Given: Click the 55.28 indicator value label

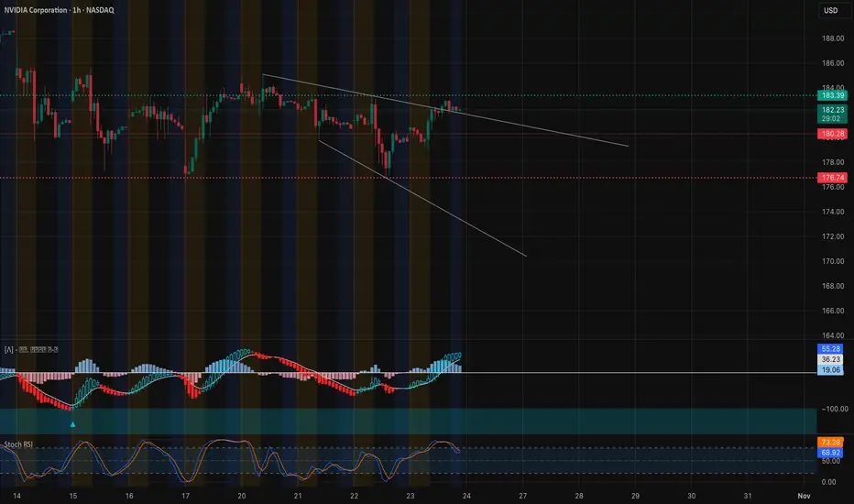Looking at the screenshot, I should (x=830, y=349).
